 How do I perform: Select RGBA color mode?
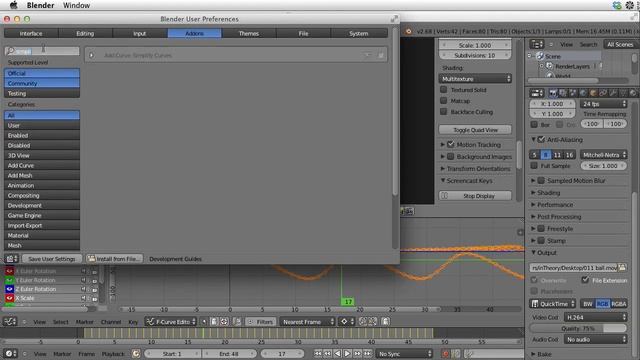(x=619, y=304)
